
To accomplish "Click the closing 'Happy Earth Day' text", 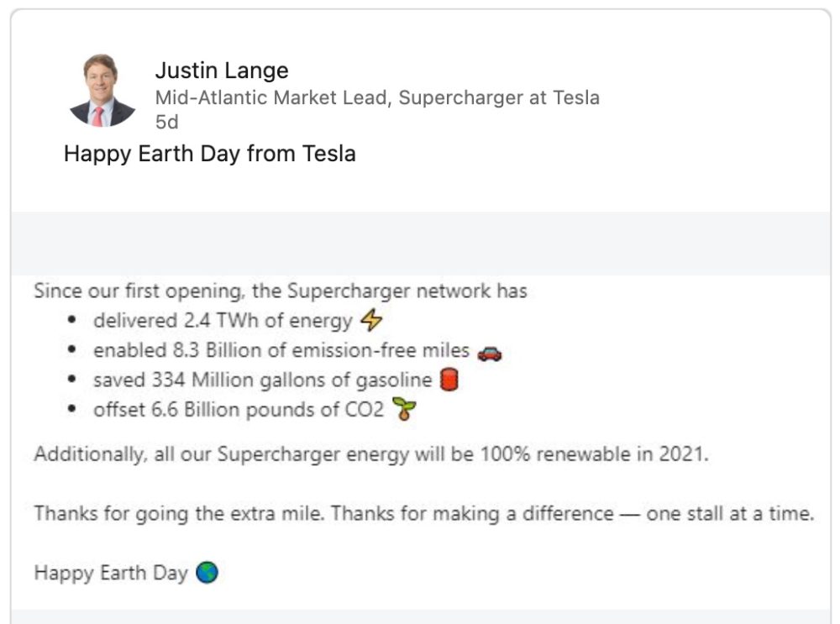I will click(x=111, y=574).
